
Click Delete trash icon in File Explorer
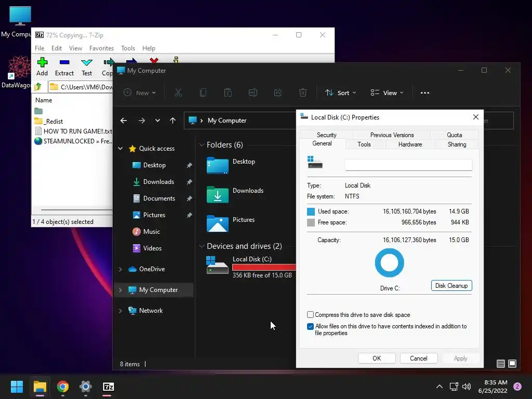click(x=303, y=92)
